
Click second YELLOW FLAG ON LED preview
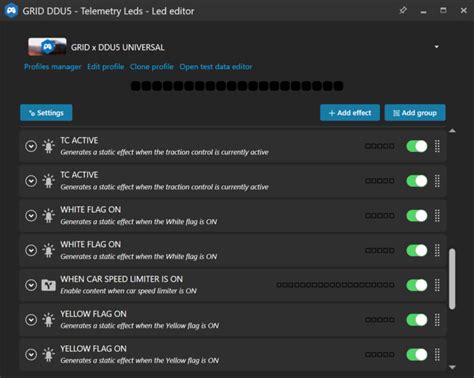click(380, 354)
